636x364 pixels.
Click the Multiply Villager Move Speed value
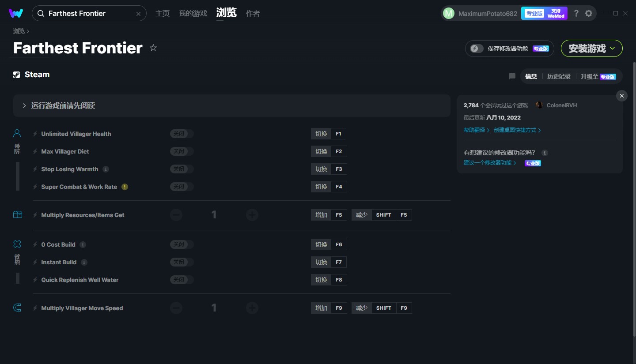point(214,308)
